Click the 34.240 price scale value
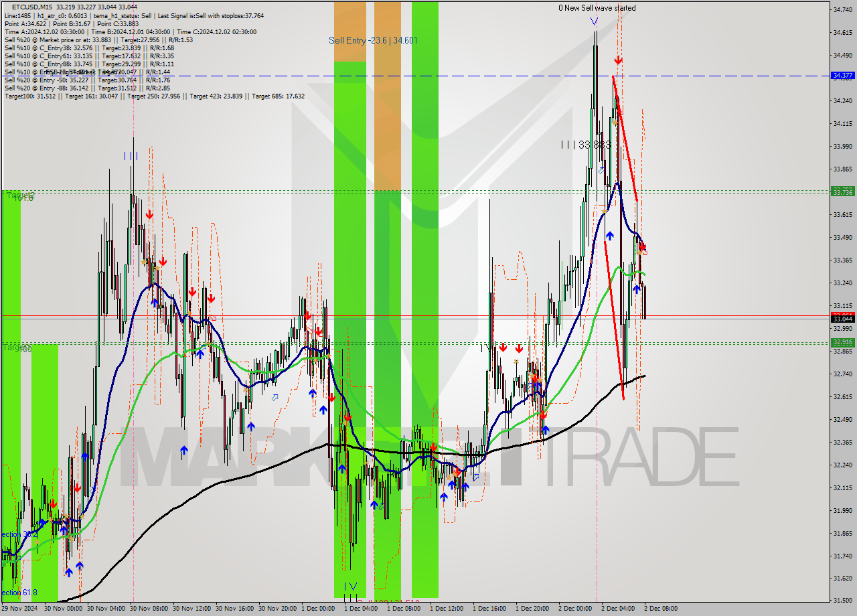Image resolution: width=857 pixels, height=616 pixels. 842,100
